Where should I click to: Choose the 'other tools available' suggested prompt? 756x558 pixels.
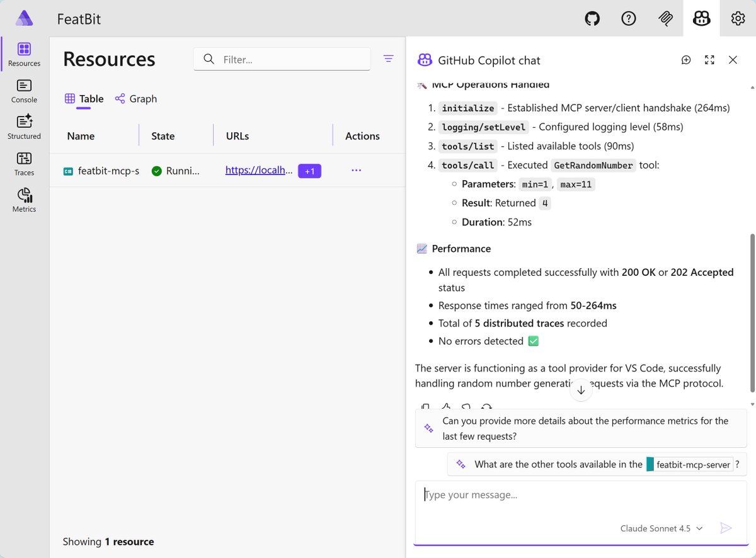click(597, 464)
